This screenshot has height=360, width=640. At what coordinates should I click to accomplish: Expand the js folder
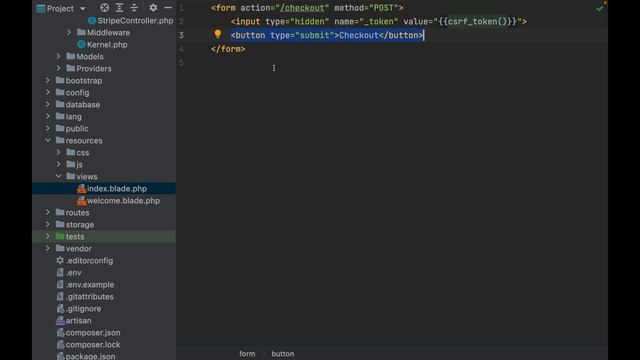click(x=58, y=164)
